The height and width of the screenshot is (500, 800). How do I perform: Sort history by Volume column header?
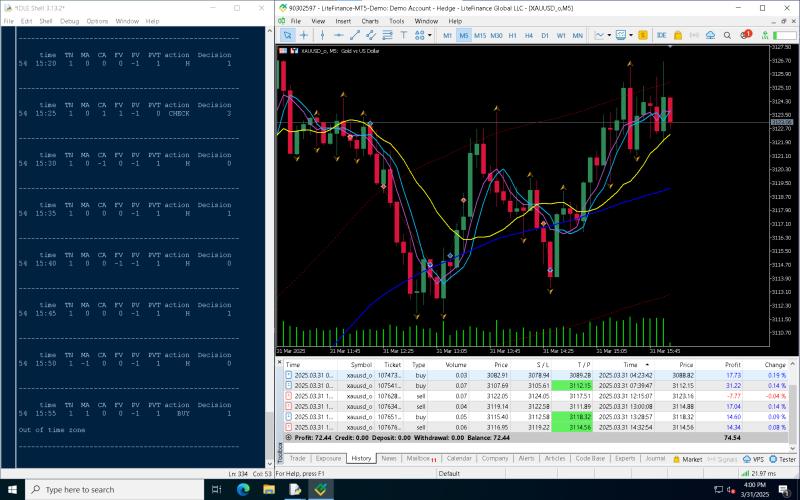pos(456,365)
